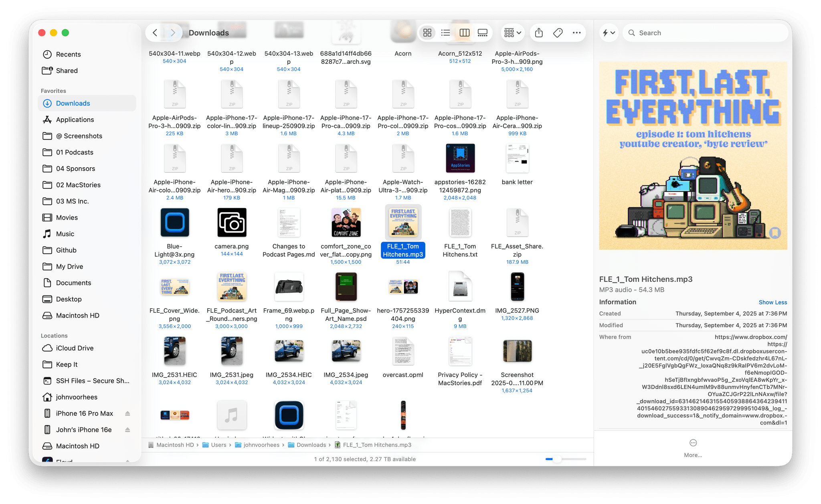This screenshot has width=821, height=504.
Task: Select the FLE_1_Tom Hitchens.txt file icon
Action: click(460, 223)
